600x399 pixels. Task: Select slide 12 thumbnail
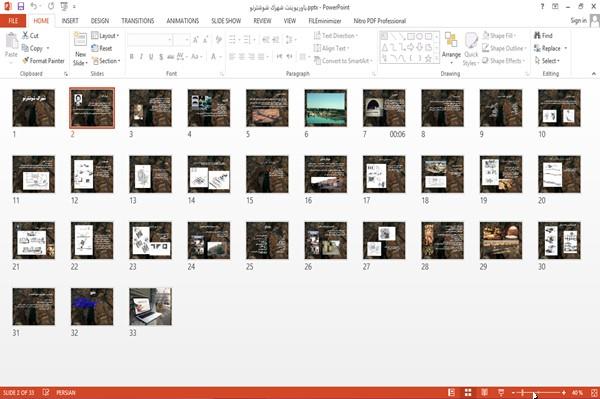point(92,174)
